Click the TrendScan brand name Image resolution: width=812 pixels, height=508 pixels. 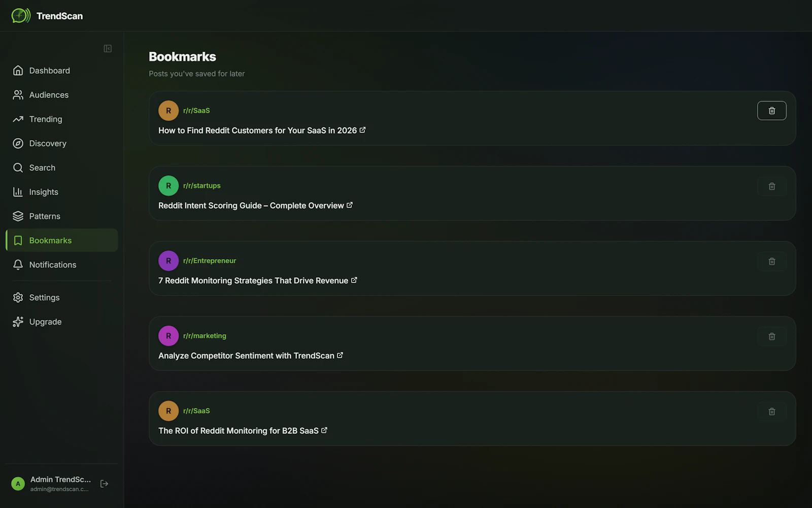(59, 16)
